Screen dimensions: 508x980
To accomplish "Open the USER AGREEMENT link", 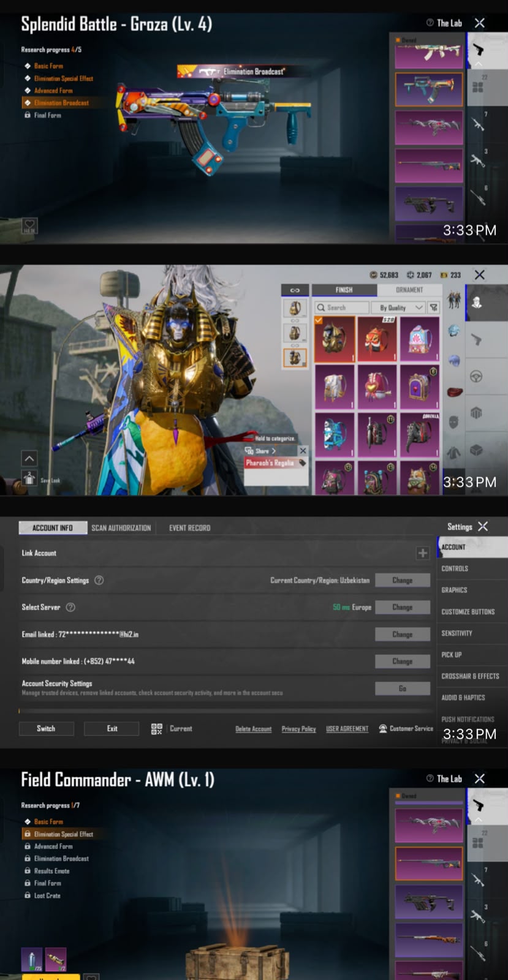I will pos(347,729).
